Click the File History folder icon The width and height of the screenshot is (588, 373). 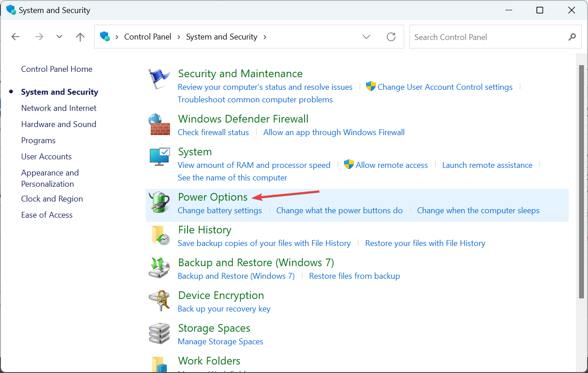pos(159,235)
